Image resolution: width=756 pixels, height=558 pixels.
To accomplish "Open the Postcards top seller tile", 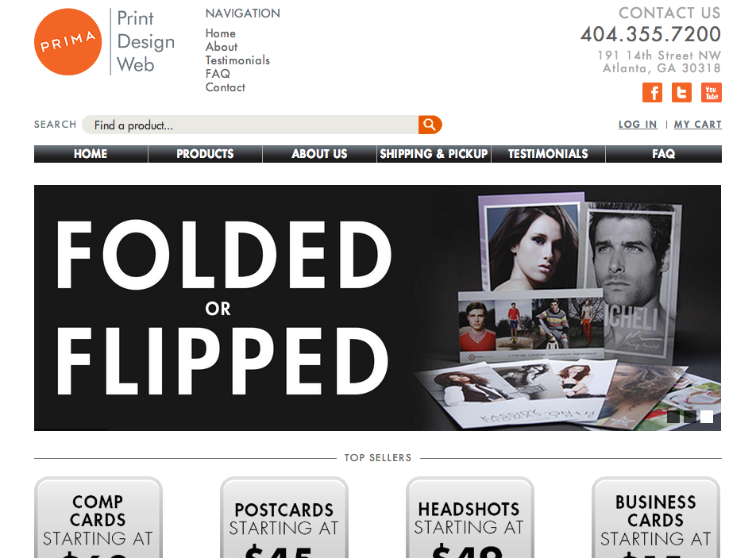I will [284, 518].
